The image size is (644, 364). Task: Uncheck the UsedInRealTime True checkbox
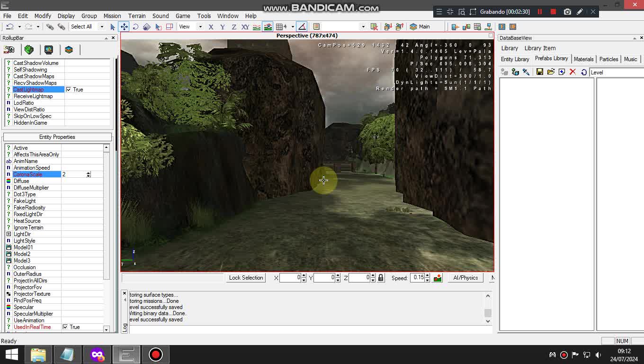tap(65, 327)
